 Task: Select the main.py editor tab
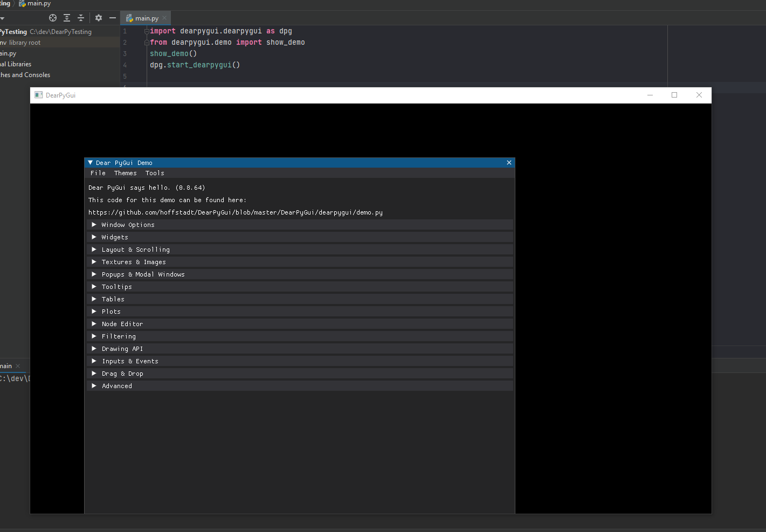[x=146, y=18]
